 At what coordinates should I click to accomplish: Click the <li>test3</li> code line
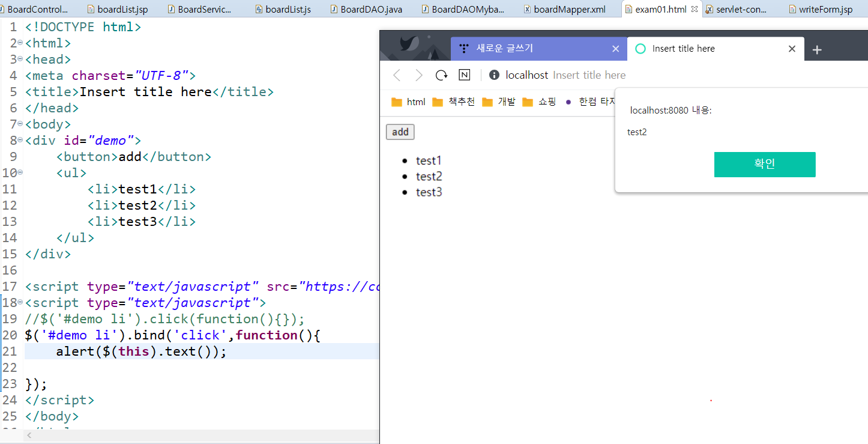[x=142, y=222]
